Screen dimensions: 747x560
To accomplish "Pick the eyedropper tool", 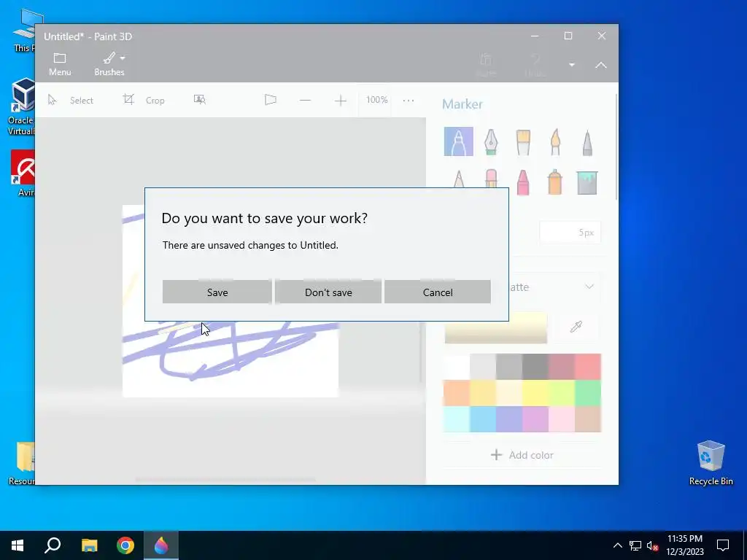I will pyautogui.click(x=576, y=327).
